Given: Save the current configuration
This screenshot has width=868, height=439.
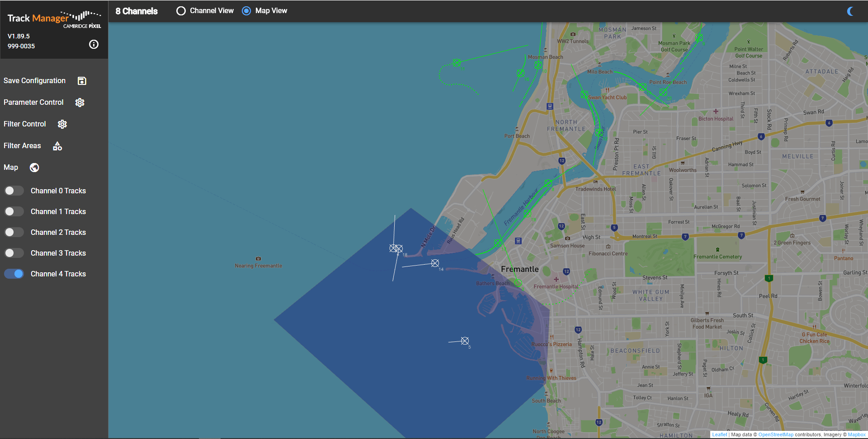Looking at the screenshot, I should click(82, 80).
